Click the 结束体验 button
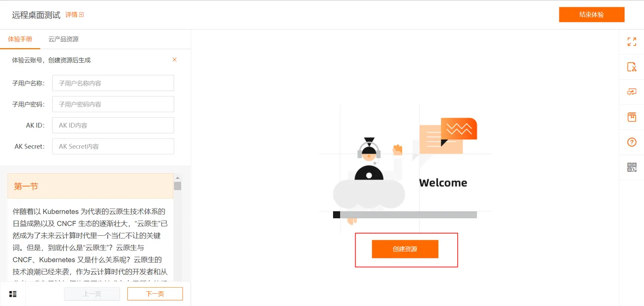Viewport: 644px width, 306px height. click(592, 15)
